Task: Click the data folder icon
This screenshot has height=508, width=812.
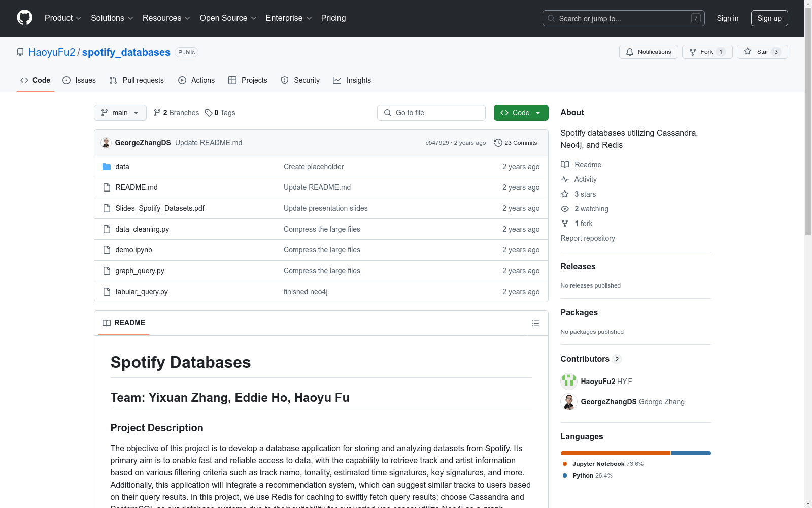Action: point(107,166)
